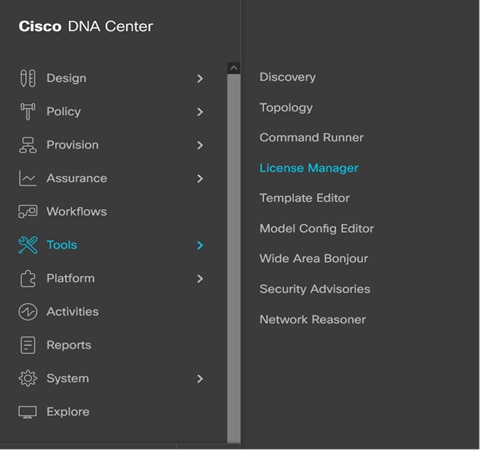The image size is (480, 450).
Task: Click the Tools wrench-and-screwdriver icon
Action: click(x=28, y=245)
